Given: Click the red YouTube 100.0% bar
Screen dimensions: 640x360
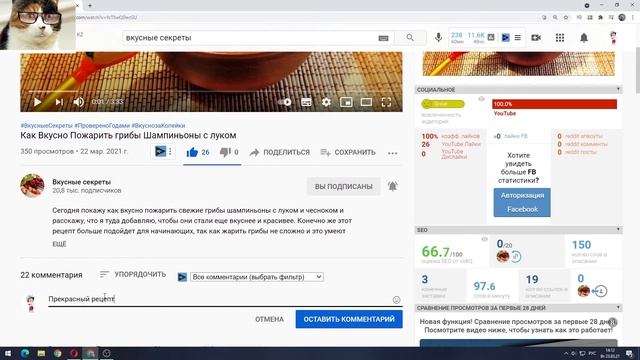Looking at the screenshot, I should point(554,104).
